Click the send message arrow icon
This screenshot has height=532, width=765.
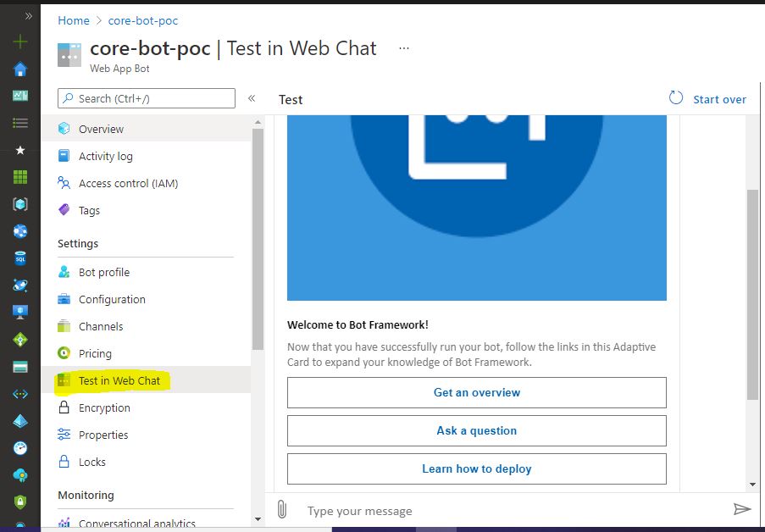(x=740, y=509)
